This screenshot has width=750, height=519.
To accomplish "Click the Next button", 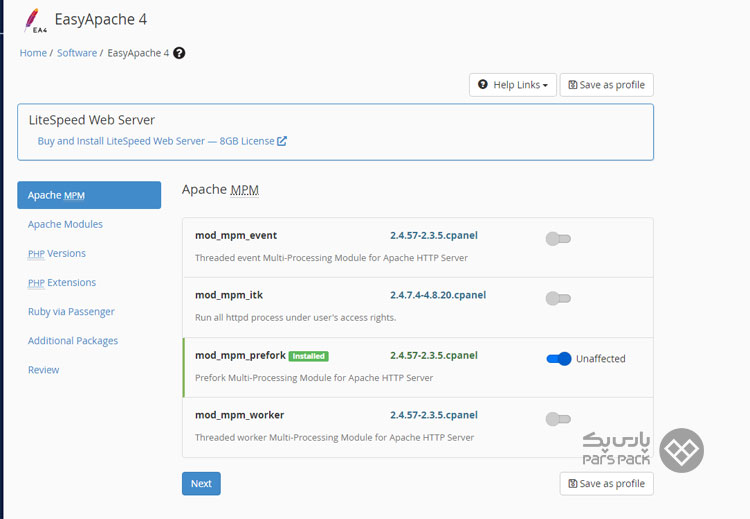I will 201,484.
